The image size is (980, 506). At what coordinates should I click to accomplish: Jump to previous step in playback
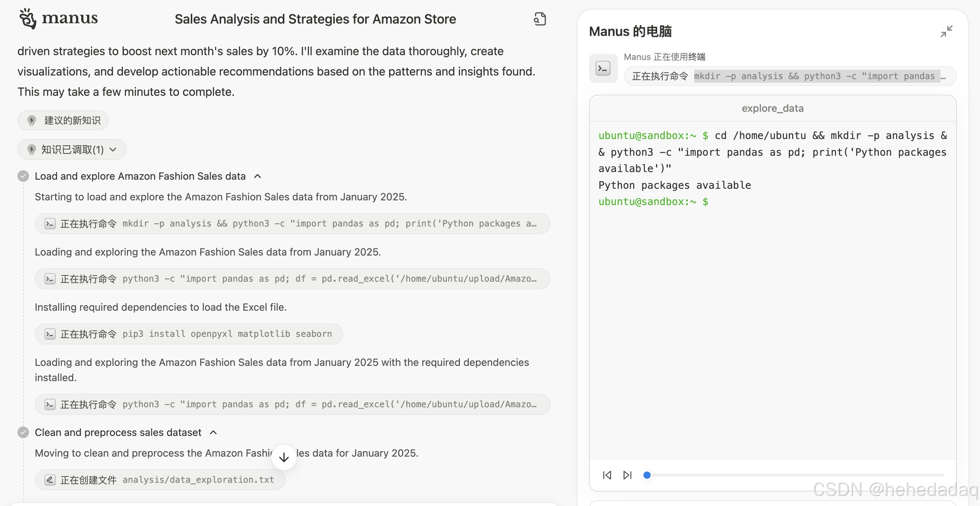(x=607, y=475)
